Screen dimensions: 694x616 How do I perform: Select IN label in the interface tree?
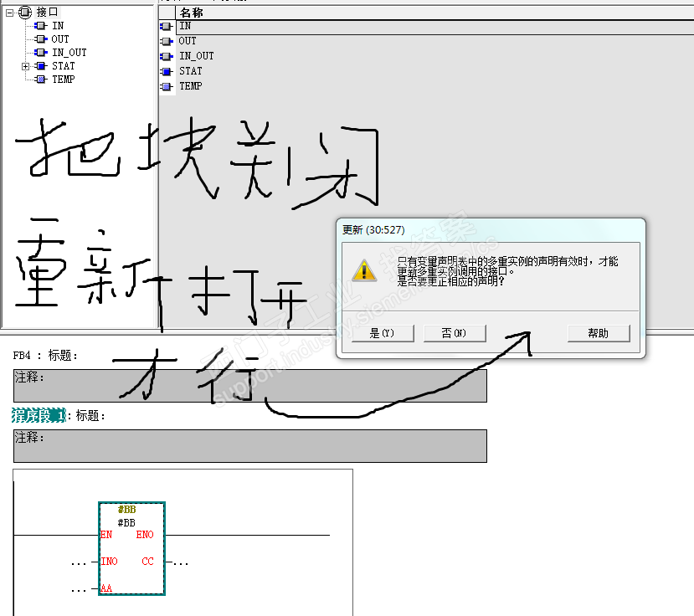pyautogui.click(x=58, y=26)
